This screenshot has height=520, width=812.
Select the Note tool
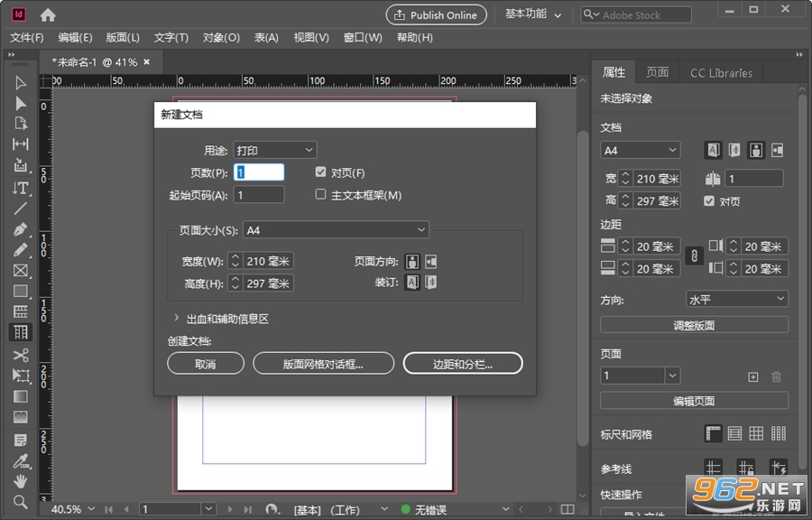21,441
